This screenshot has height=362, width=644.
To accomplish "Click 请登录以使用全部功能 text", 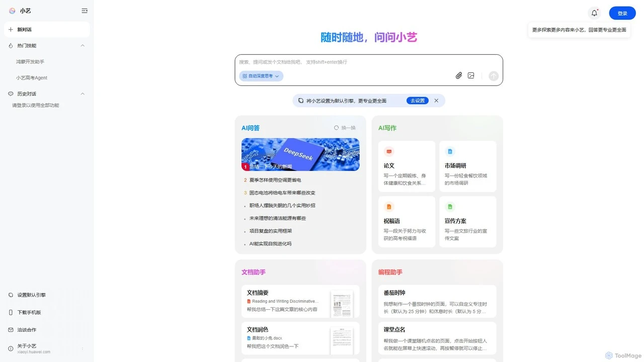I will [x=36, y=106].
